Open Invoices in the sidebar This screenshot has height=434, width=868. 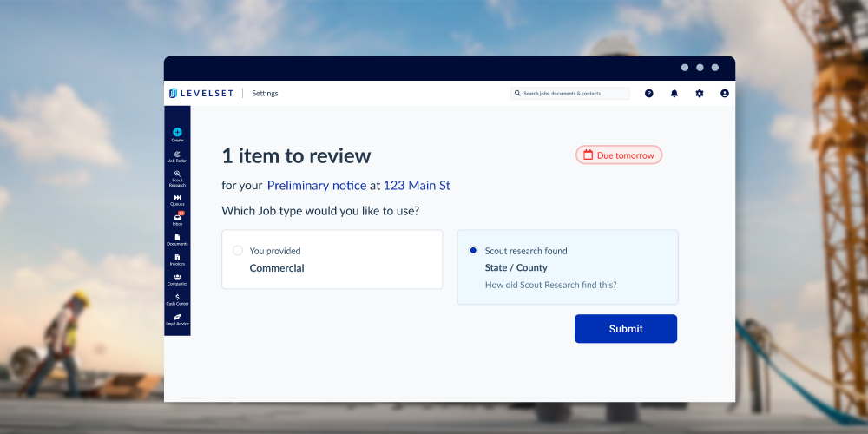click(177, 259)
